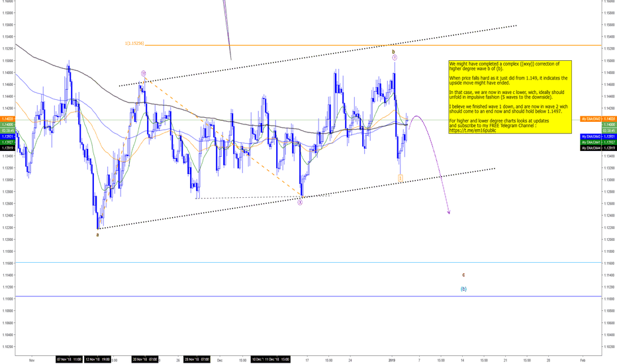This screenshot has height=364, width=617.
Task: Click the 02:38:45 countdown on right axis
Action: click(609, 130)
